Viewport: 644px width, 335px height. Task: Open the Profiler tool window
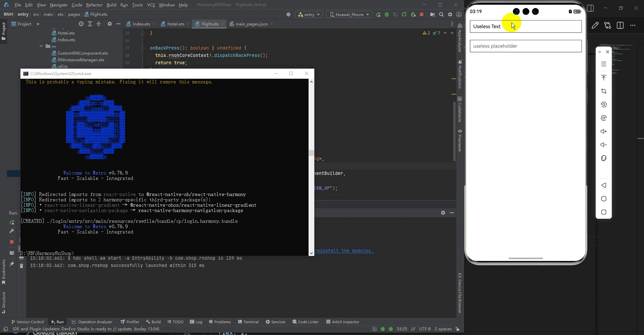coord(130,322)
